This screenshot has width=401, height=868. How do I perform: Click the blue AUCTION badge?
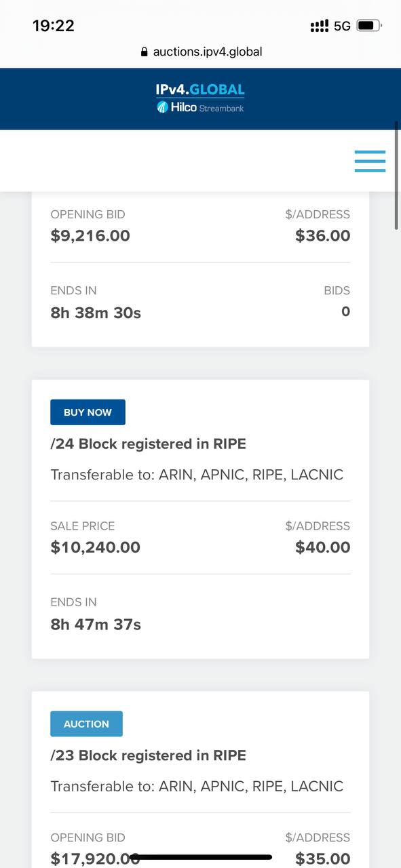click(x=86, y=724)
